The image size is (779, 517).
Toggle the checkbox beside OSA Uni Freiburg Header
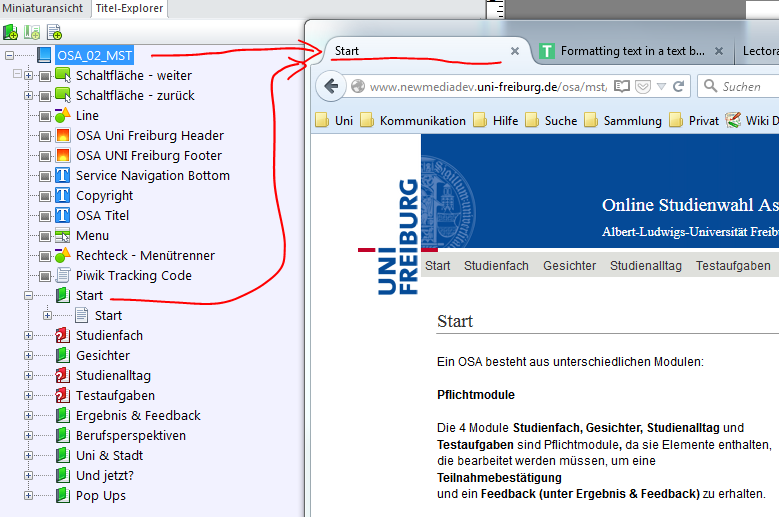[x=45, y=136]
